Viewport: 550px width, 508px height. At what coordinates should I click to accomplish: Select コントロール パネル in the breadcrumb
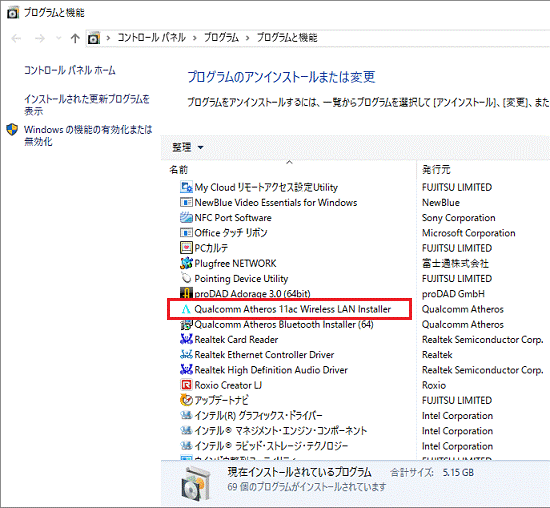[151, 38]
